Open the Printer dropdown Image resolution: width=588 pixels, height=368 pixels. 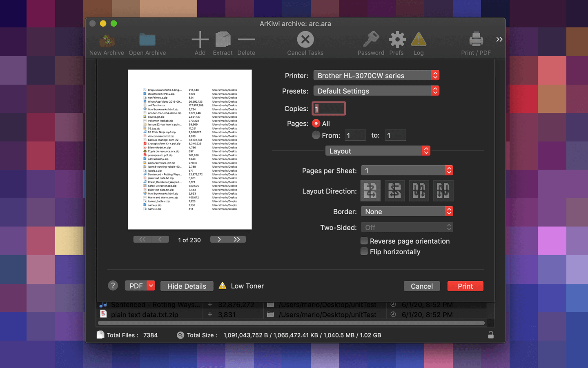coord(376,76)
